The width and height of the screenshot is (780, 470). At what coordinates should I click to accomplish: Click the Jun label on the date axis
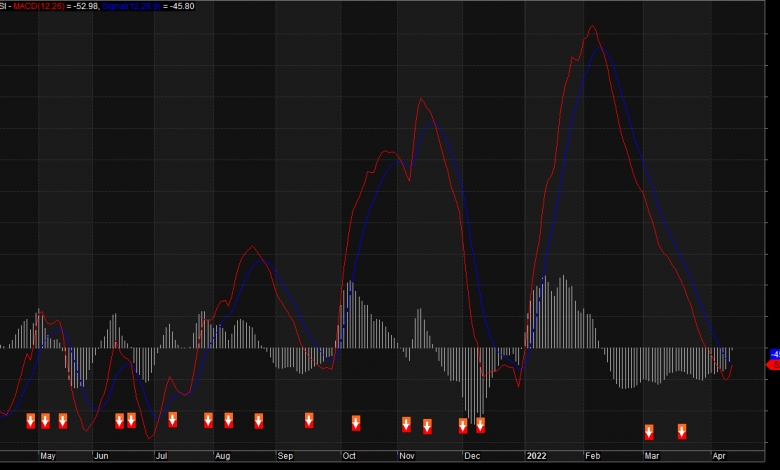tap(101, 455)
